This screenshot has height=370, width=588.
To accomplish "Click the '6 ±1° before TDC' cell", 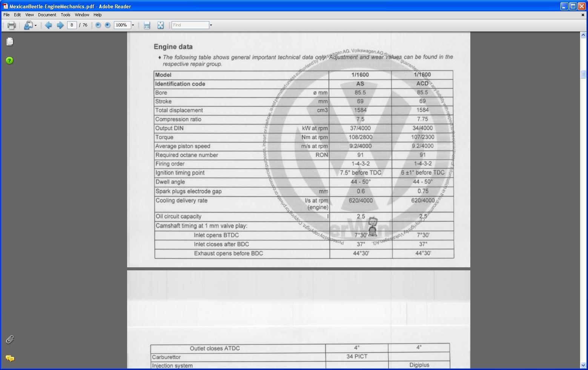I will coord(423,173).
